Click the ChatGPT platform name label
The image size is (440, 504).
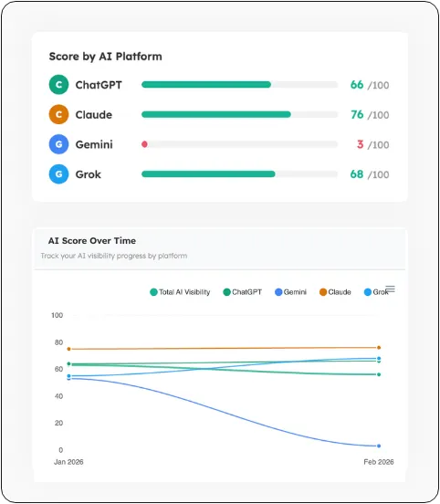(x=99, y=85)
